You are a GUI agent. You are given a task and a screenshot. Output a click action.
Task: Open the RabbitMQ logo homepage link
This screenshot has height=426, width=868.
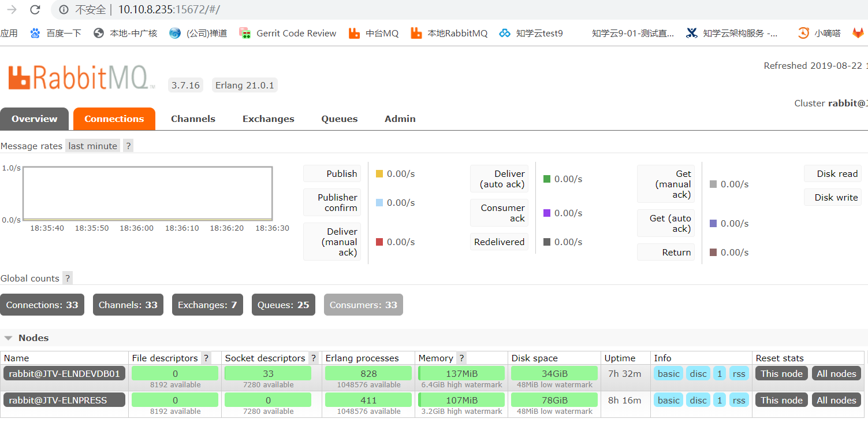(81, 77)
